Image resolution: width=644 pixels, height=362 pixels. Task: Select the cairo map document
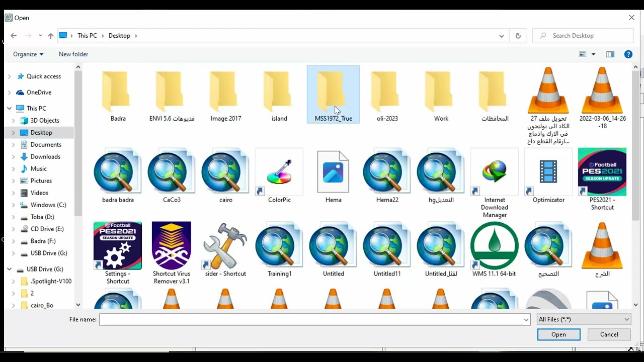225,176
